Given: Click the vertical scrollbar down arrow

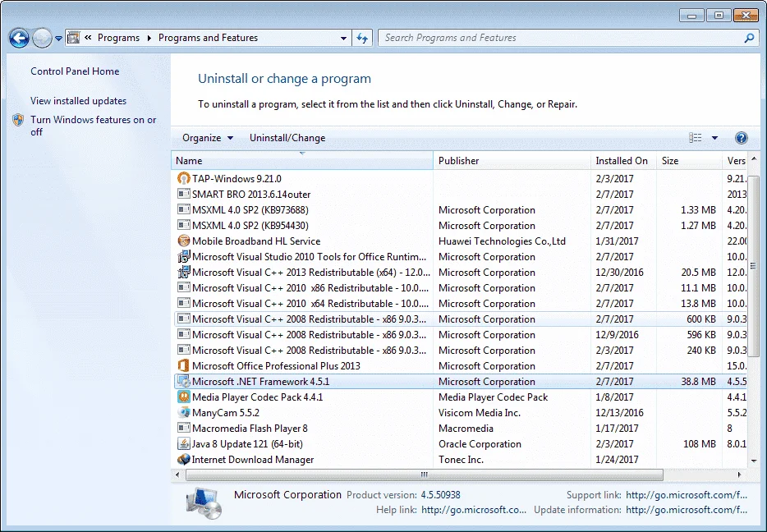Looking at the screenshot, I should tap(754, 461).
